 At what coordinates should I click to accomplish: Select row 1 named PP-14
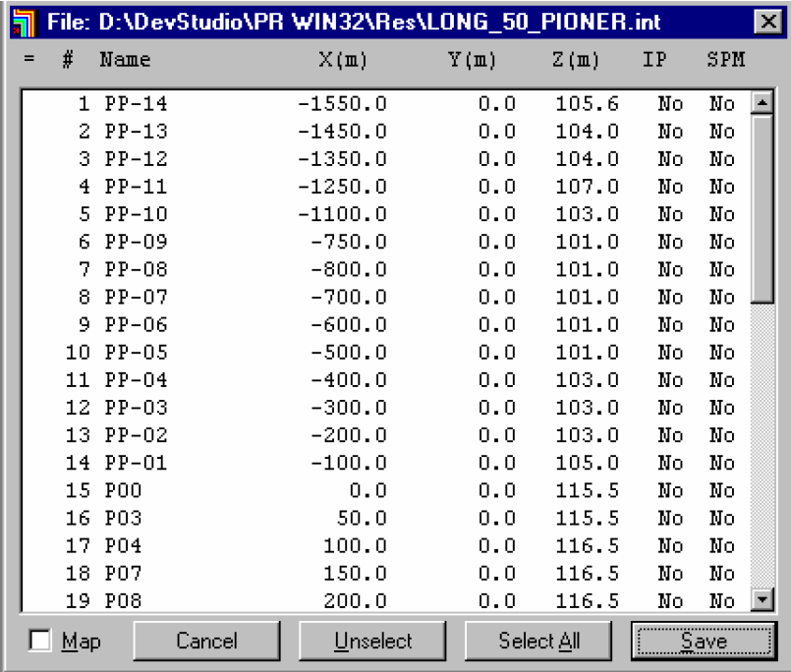click(x=386, y=104)
